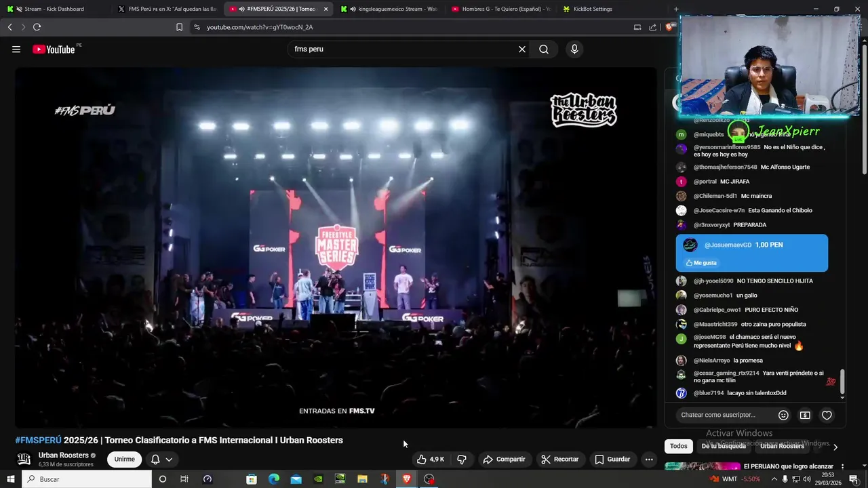Select the 'Urban Roosters' filter chip

782,446
